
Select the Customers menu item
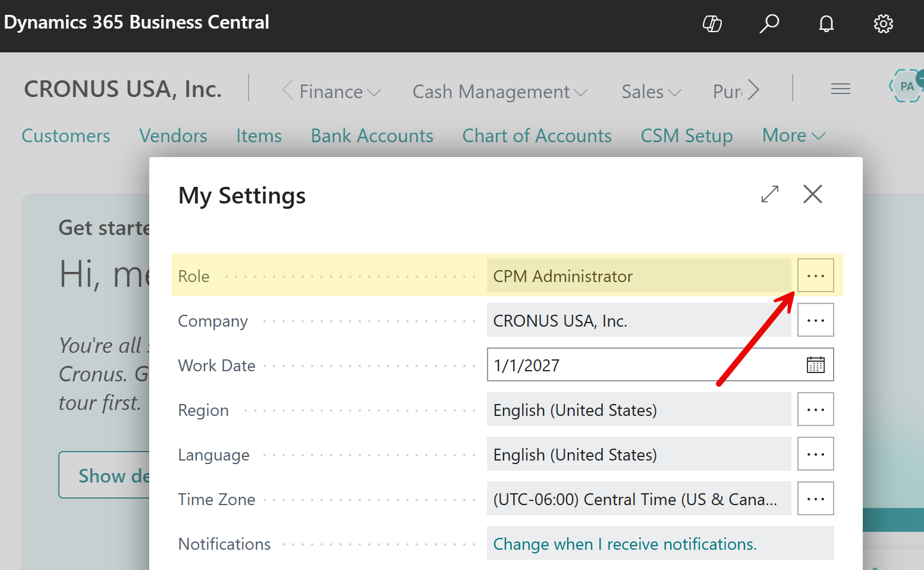click(65, 136)
